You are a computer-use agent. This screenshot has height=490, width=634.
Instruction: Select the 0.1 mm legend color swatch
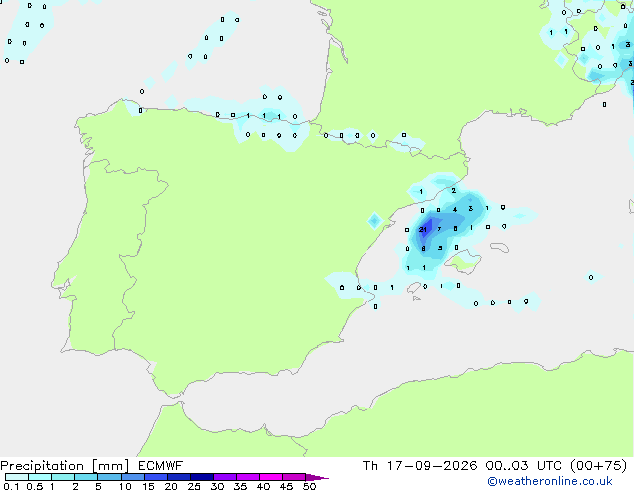point(17,477)
